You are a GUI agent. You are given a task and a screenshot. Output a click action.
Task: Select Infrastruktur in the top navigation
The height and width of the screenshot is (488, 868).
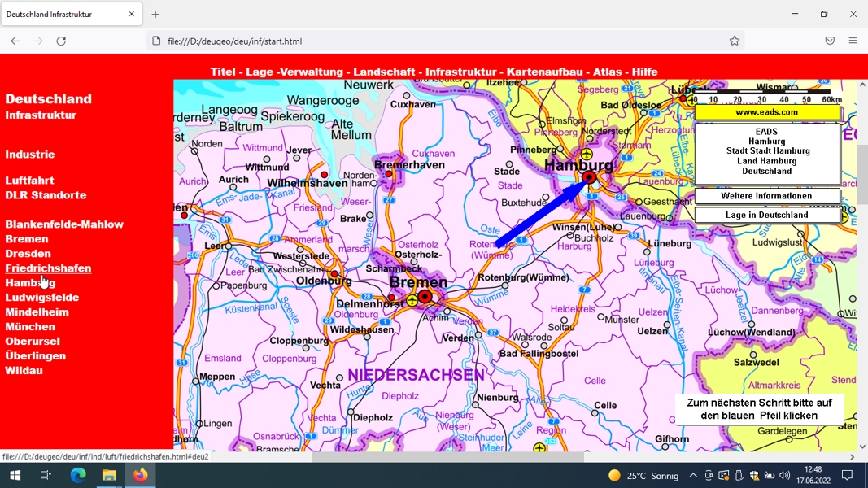tap(460, 72)
